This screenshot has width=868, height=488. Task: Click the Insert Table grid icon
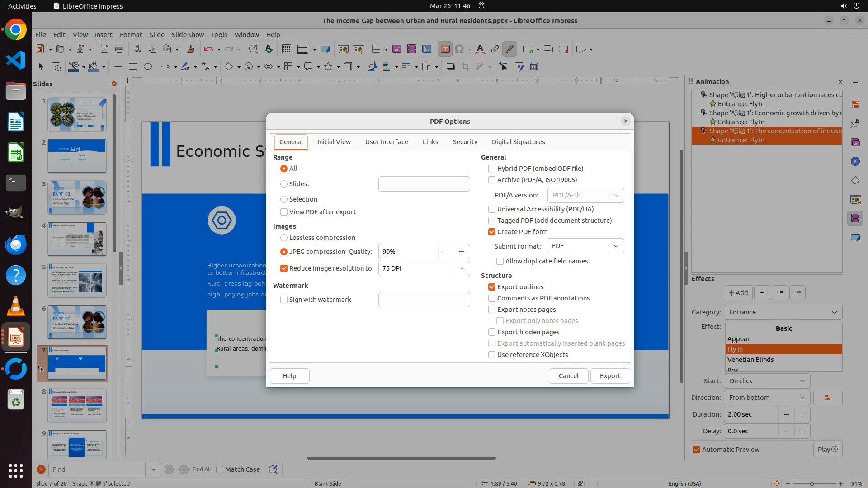point(376,49)
